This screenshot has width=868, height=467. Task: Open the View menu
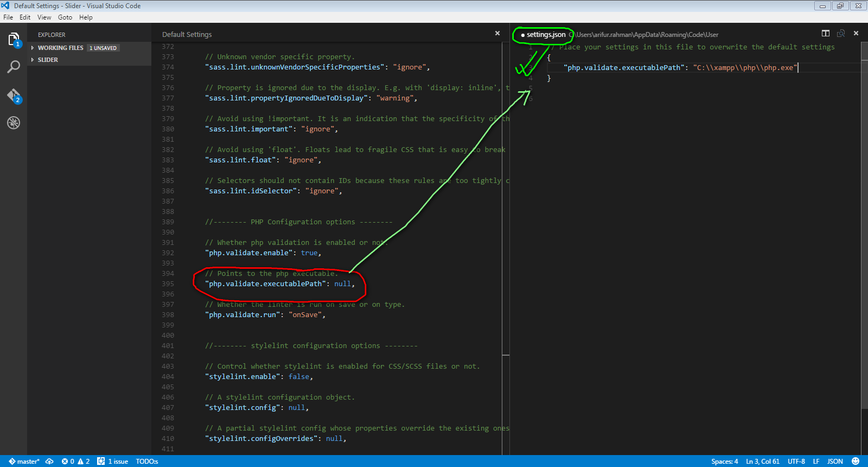pyautogui.click(x=44, y=17)
